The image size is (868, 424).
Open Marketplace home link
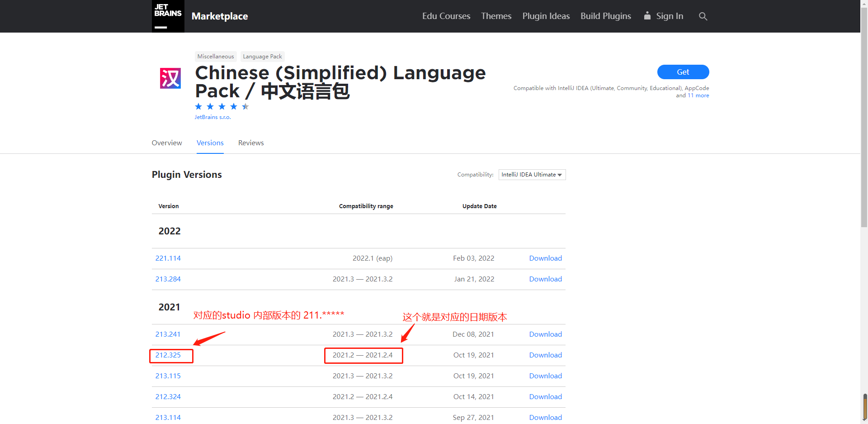click(220, 16)
